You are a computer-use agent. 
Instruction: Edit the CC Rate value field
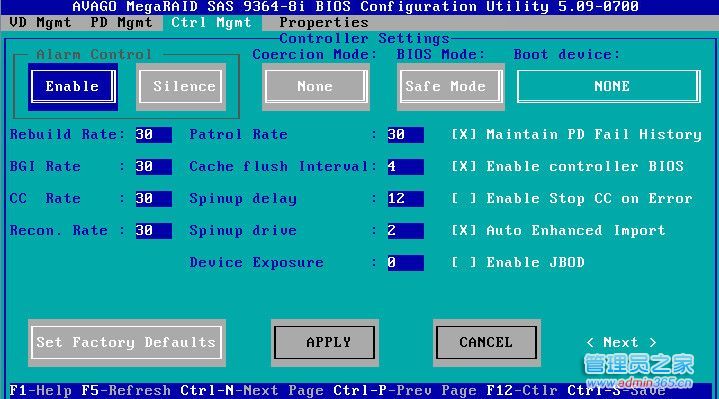(154, 199)
